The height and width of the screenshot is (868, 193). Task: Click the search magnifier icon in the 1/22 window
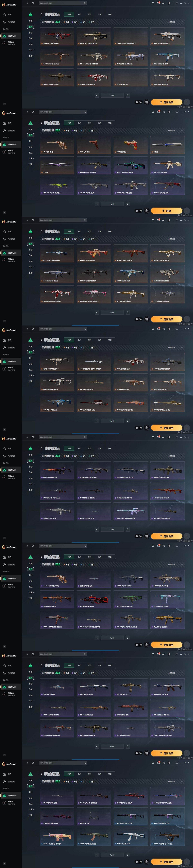85,3
